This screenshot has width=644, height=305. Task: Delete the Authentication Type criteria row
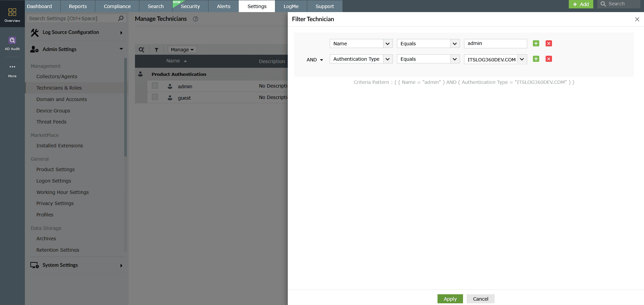(x=549, y=59)
